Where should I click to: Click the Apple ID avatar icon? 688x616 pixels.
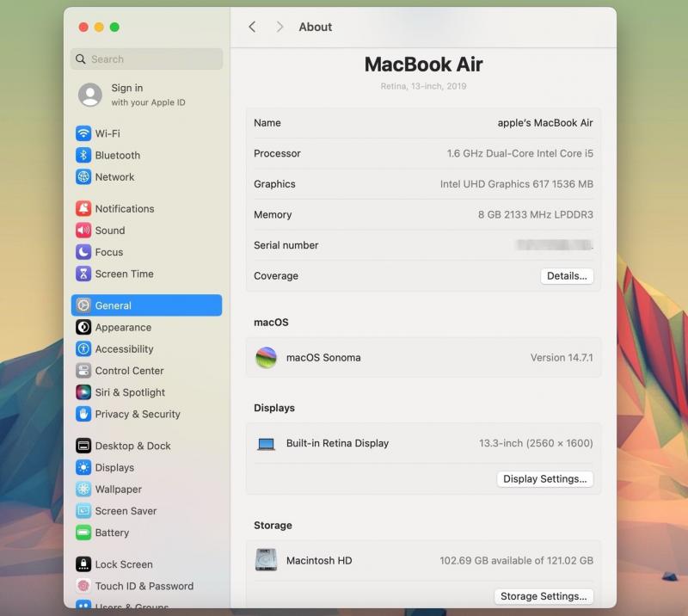point(90,95)
